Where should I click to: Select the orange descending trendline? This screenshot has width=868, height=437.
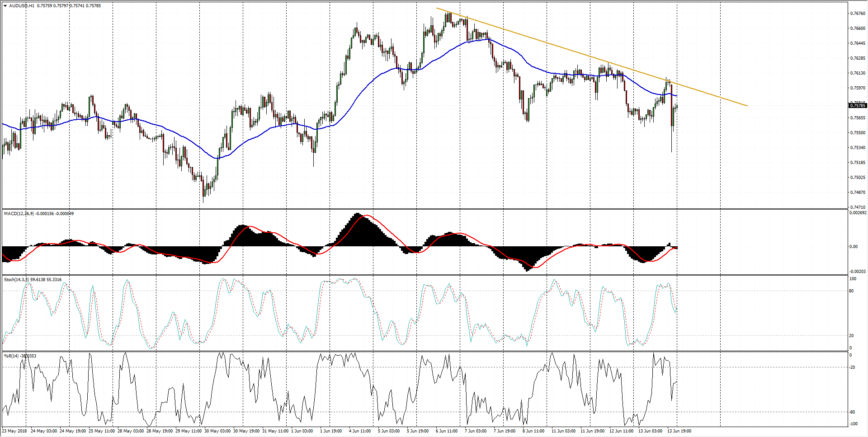[542, 42]
